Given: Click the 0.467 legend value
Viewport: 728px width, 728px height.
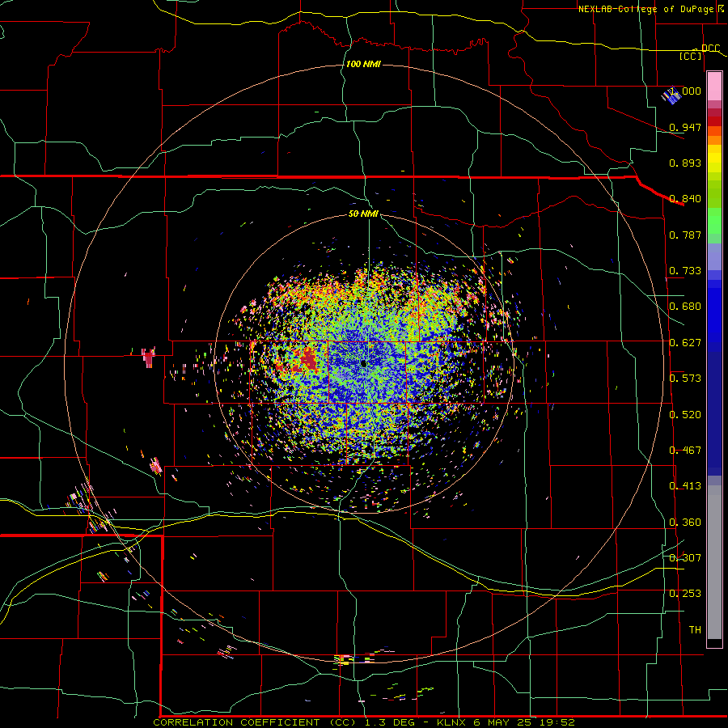Looking at the screenshot, I should 685,451.
